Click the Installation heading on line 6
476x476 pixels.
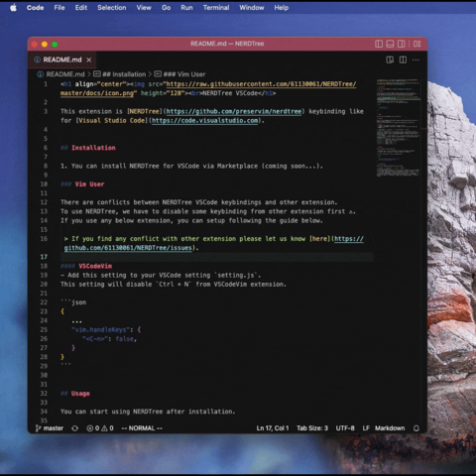(93, 148)
